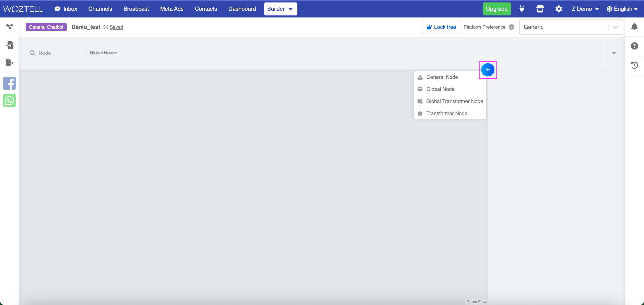Click the export file icon in sidebar

(9, 62)
